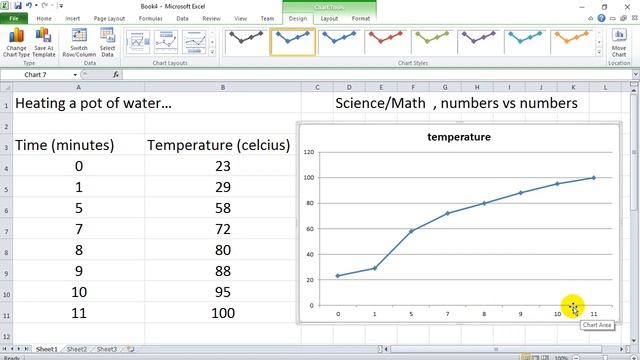This screenshot has width=640, height=360.
Task: Select red line chart style
Action: coord(386,41)
